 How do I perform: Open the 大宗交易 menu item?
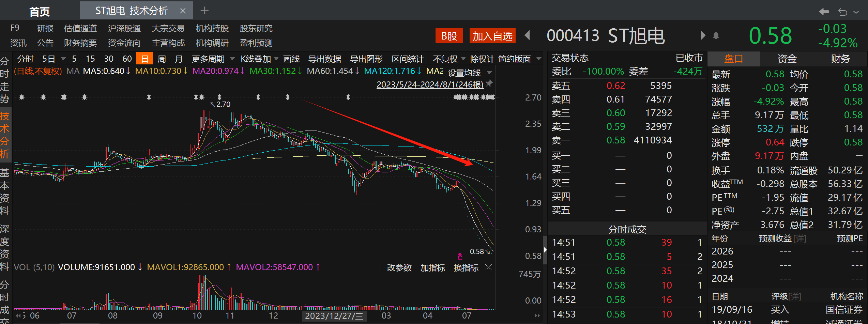click(168, 28)
